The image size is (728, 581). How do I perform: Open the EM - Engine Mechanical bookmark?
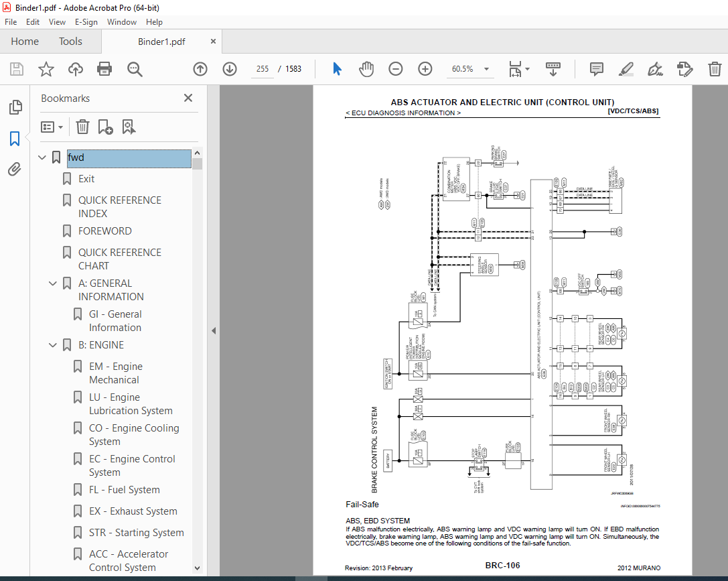(116, 373)
